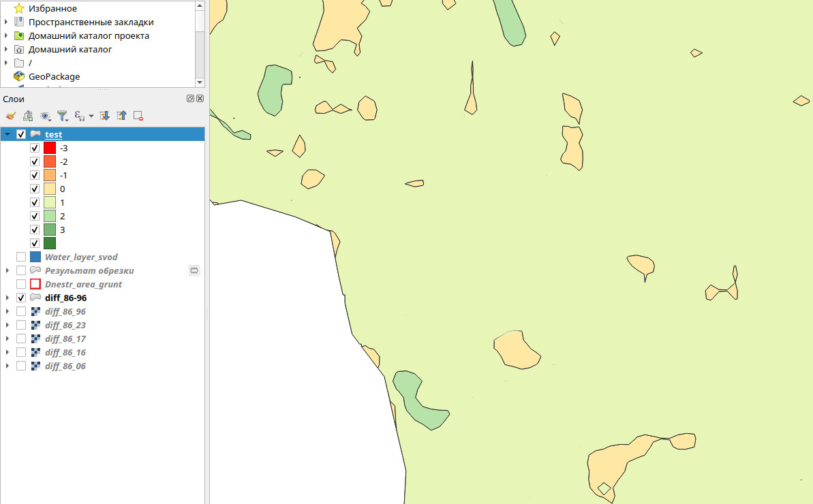Click the light green class 2 swatch
The height and width of the screenshot is (504, 813).
[x=50, y=216]
